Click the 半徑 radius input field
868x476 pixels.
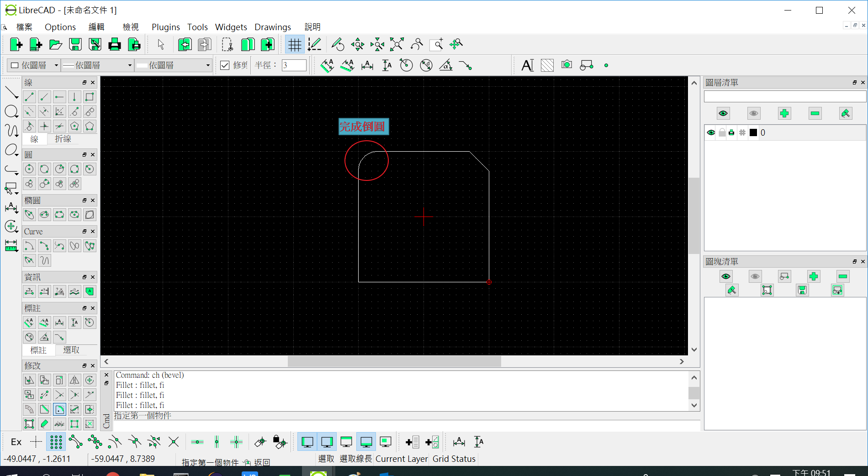pos(294,65)
